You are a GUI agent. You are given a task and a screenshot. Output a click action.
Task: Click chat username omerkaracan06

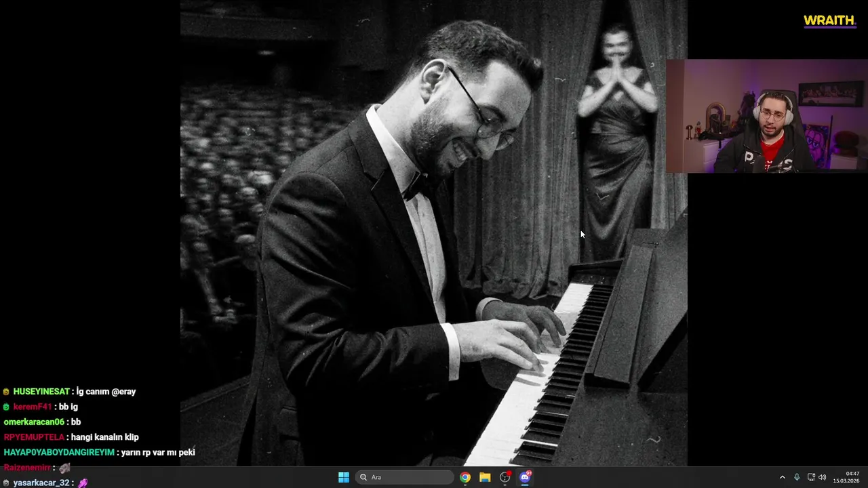[x=34, y=422]
